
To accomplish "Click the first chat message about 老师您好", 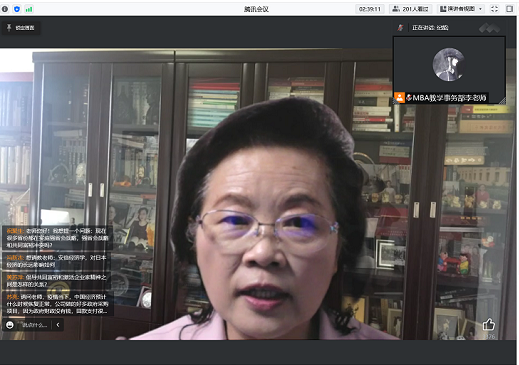I will point(57,238).
